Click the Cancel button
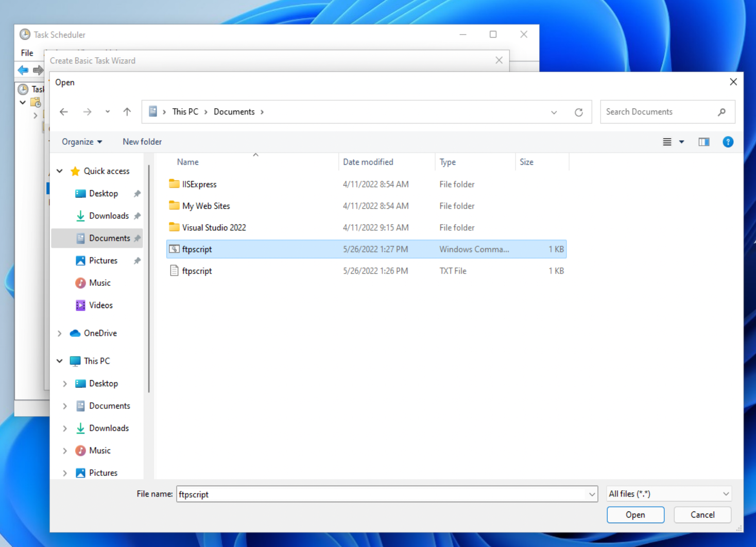Viewport: 756px width, 547px height. pos(702,515)
